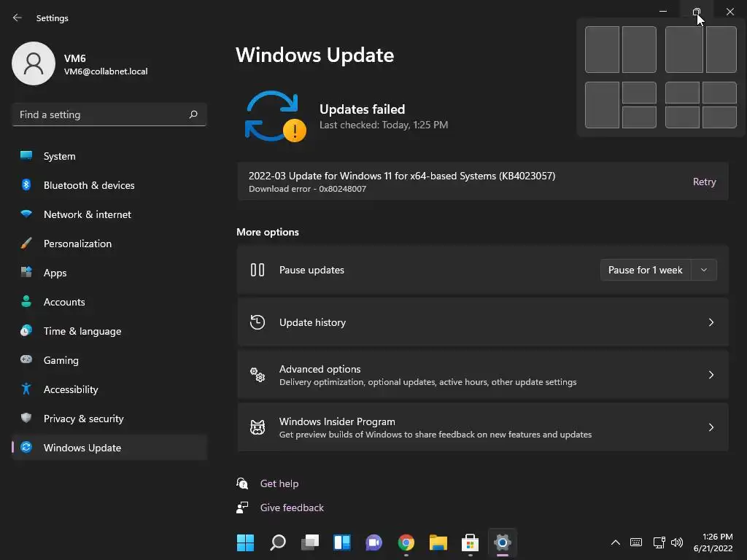Viewport: 747px width, 560px height.
Task: Click the Personalization paintbrush icon
Action: [26, 243]
